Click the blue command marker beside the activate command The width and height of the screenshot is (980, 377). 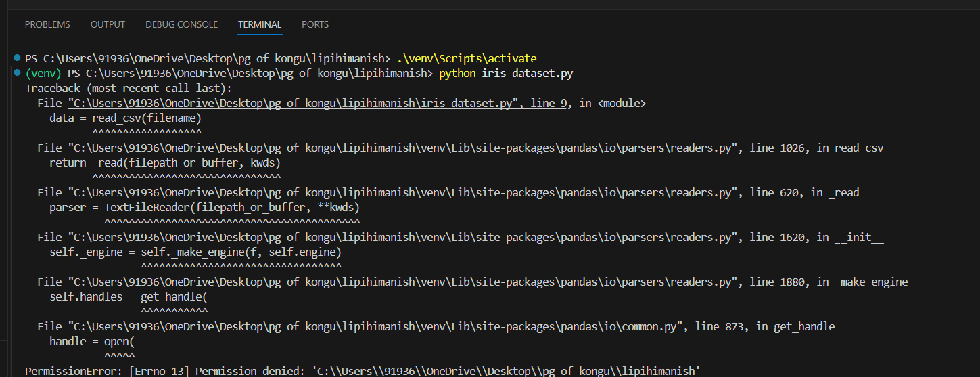tap(17, 58)
